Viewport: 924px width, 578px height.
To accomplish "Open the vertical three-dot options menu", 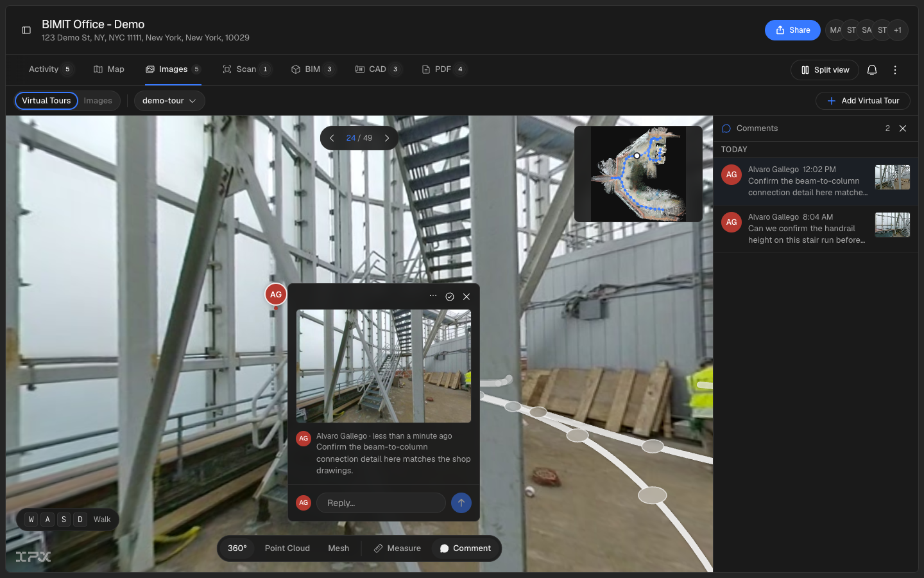I will [895, 70].
